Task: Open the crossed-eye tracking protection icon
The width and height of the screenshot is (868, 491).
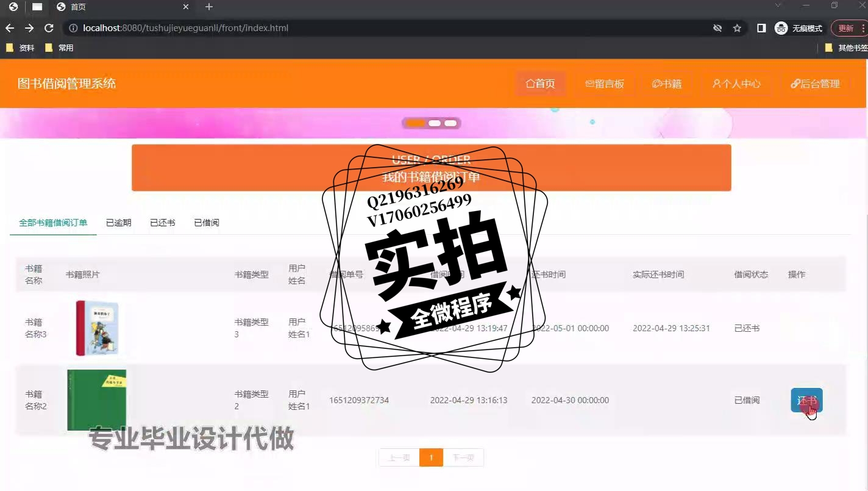Action: pyautogui.click(x=717, y=28)
